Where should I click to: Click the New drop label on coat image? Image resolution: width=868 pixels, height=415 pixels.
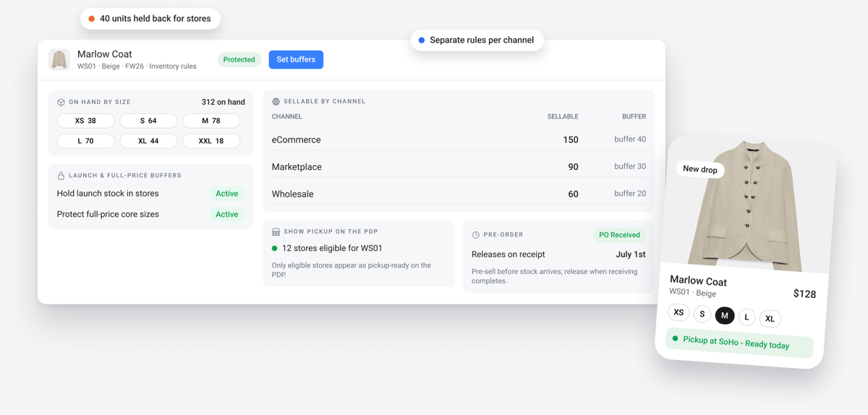[700, 169]
